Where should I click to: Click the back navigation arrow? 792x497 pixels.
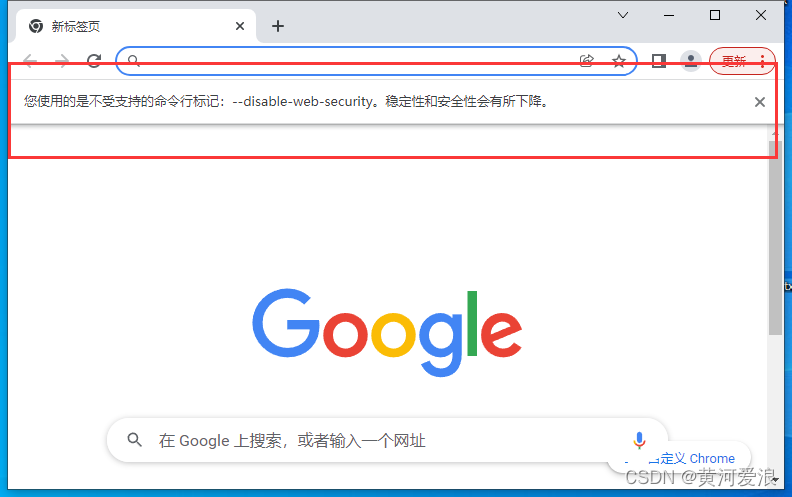click(x=30, y=61)
